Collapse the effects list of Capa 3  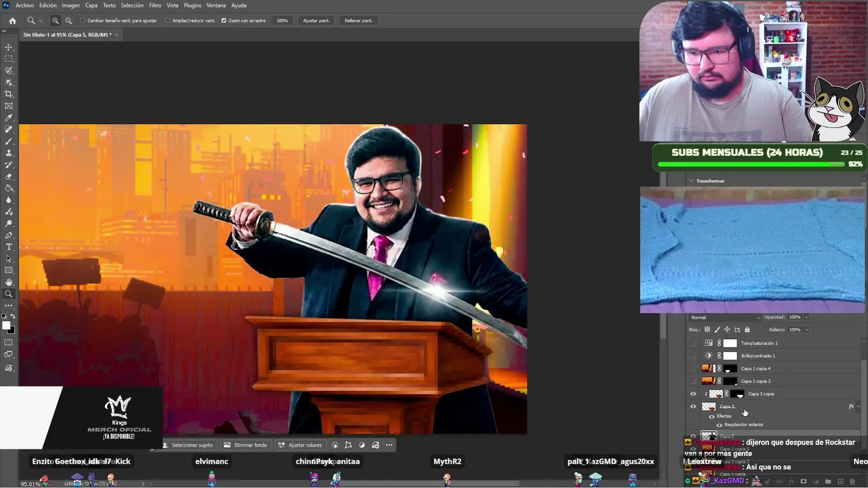pos(859,407)
